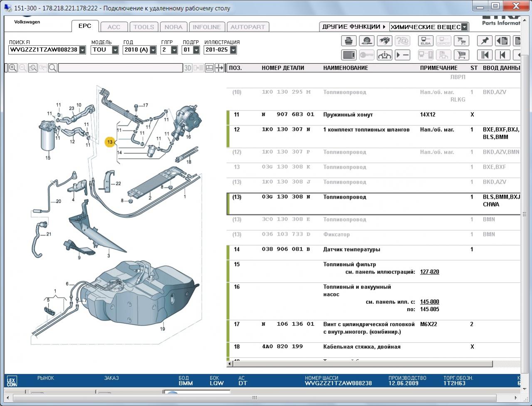Click the zoom region magnifier icon

coord(33,68)
